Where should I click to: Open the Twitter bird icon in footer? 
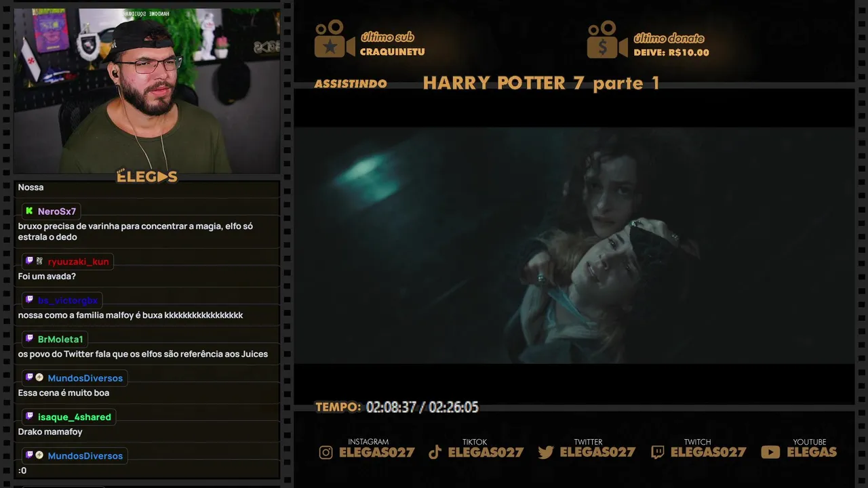click(546, 452)
